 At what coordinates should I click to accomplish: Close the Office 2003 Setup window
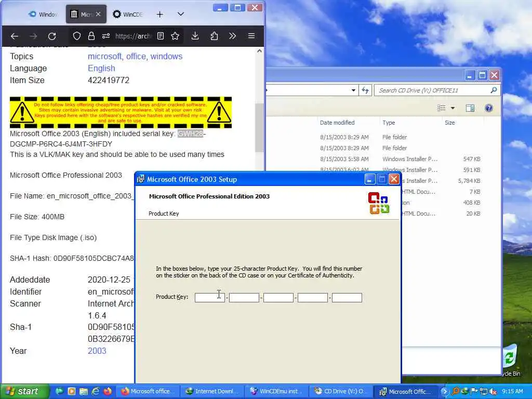point(394,179)
